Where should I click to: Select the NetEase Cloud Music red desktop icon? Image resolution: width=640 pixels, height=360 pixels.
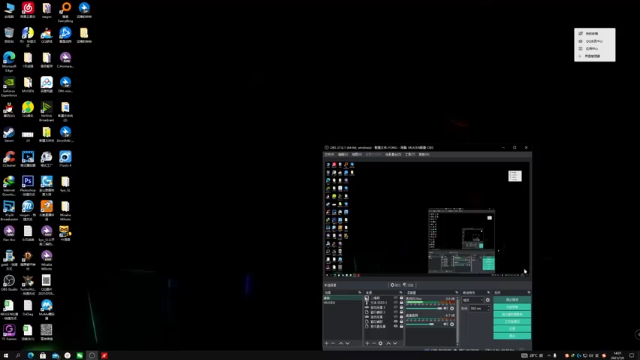pos(28,10)
